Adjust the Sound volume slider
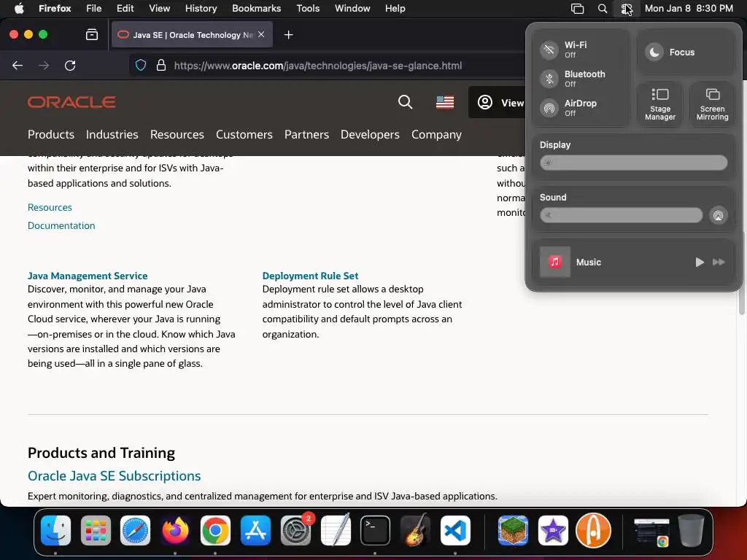Screen dimensions: 747x560 621,215
